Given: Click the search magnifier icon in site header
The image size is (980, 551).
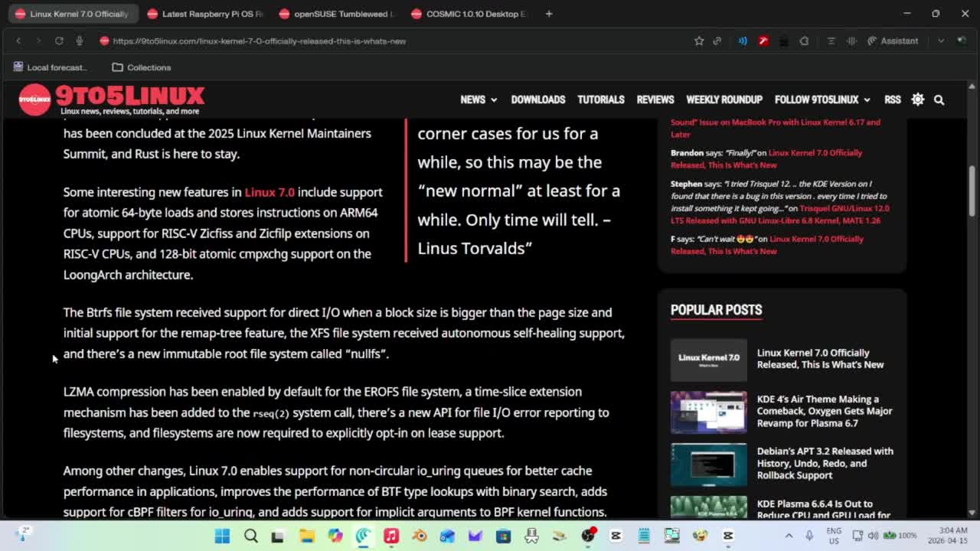Looking at the screenshot, I should coord(939,99).
